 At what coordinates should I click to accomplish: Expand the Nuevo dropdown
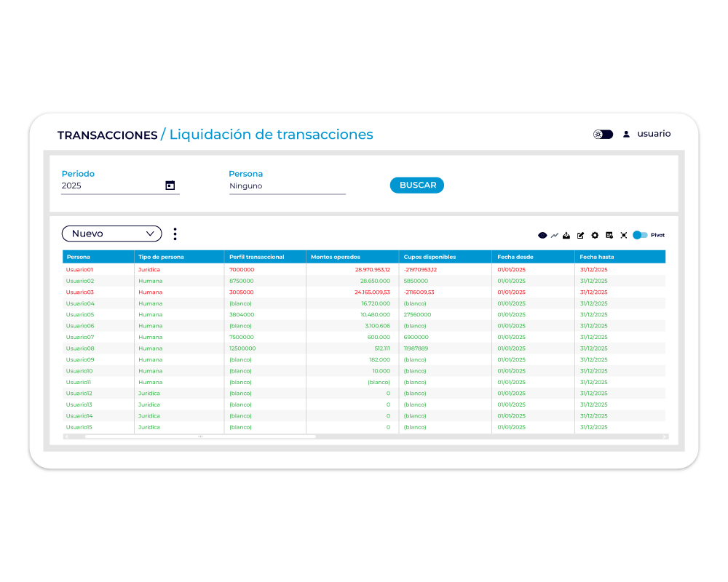112,234
